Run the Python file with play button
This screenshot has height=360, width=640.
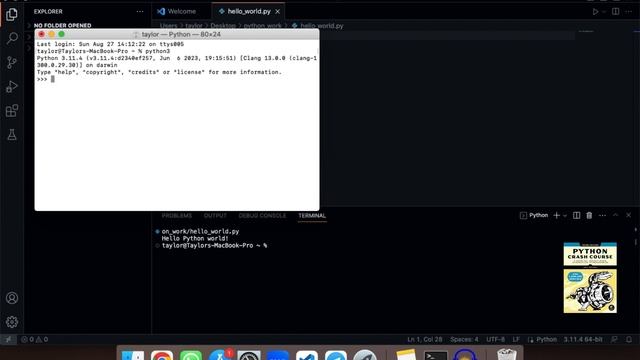click(x=595, y=11)
